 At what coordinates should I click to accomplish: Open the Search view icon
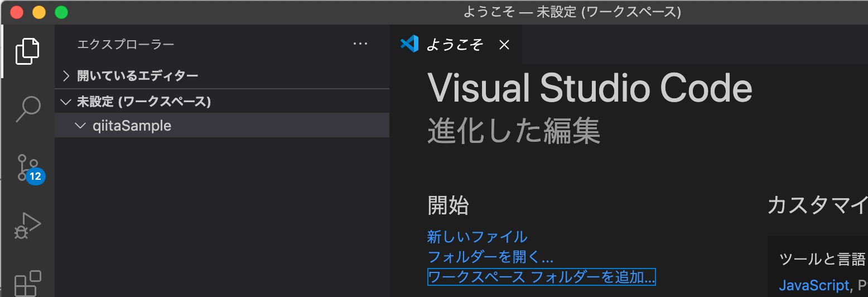coord(27,109)
